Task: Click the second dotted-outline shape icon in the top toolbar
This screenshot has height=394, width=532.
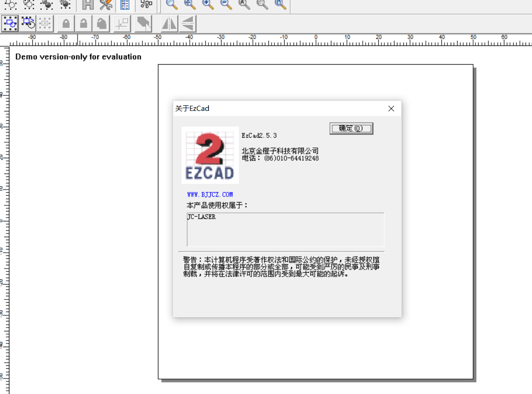Action: tap(29, 4)
